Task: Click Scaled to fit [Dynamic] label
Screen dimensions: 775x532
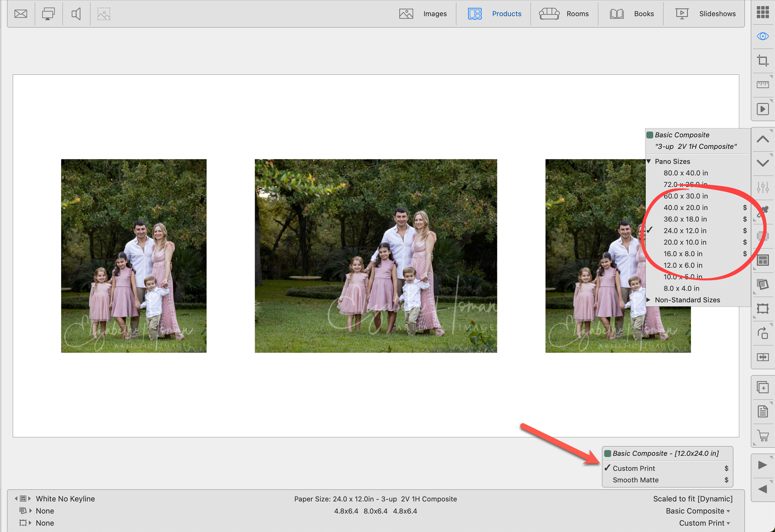Action: (693, 499)
